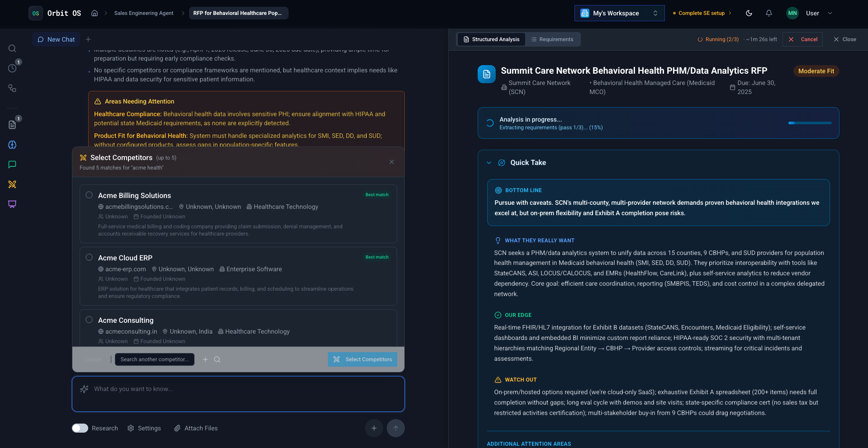Viewport: 868px width, 448px height.
Task: Select the workflow nodes icon in sidebar
Action: (12, 88)
